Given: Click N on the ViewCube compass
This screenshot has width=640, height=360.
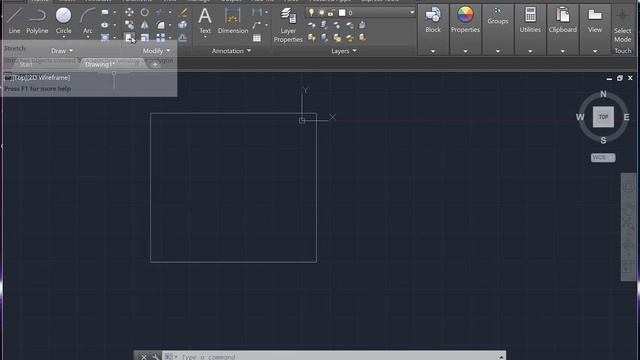Looking at the screenshot, I should coord(603,94).
